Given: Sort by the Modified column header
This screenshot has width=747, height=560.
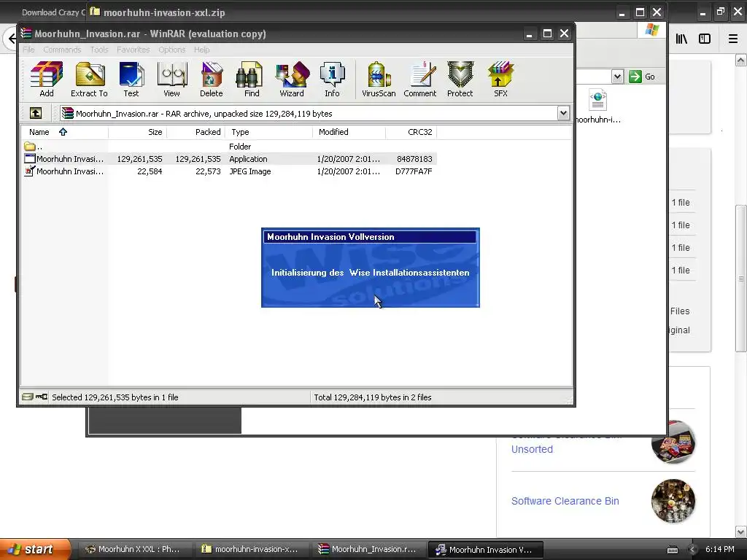Looking at the screenshot, I should tap(349, 132).
